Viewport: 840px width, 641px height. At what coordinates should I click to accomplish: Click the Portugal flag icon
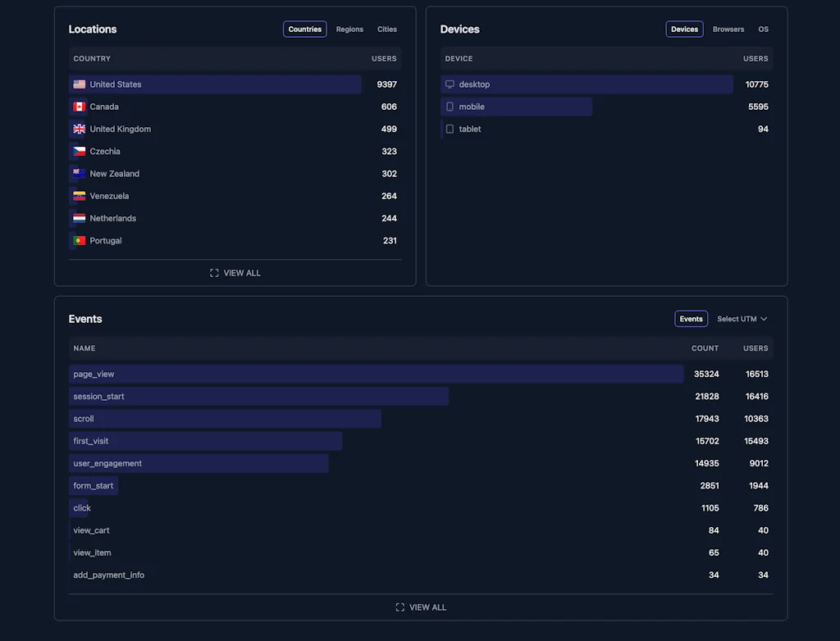(80, 240)
